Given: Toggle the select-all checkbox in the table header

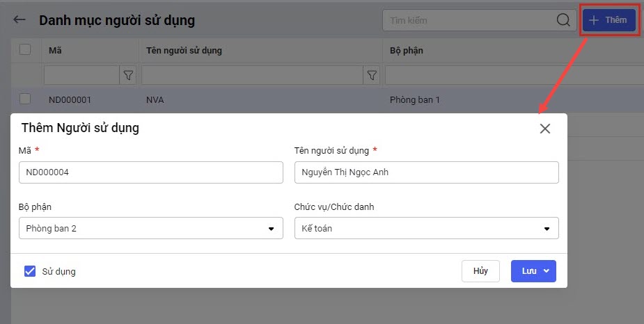Looking at the screenshot, I should 25,49.
